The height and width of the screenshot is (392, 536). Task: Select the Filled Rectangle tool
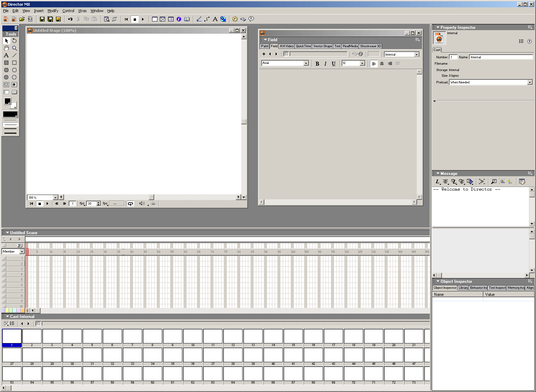click(6, 63)
